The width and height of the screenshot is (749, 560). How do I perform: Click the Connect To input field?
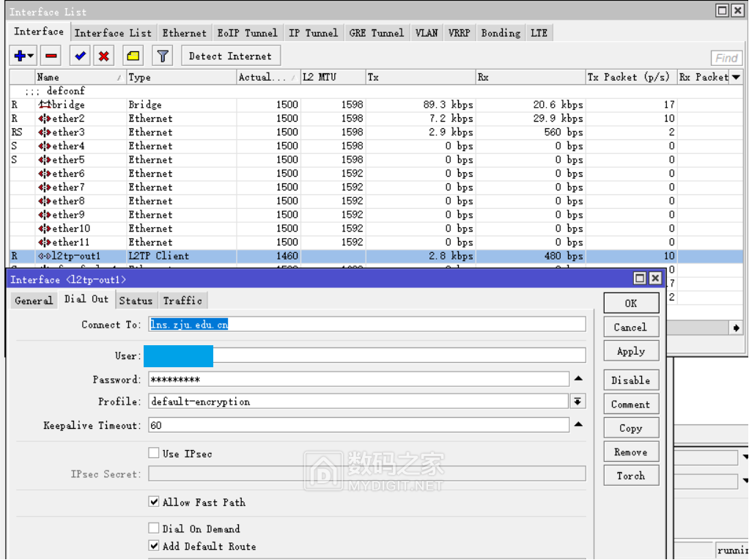coord(367,324)
